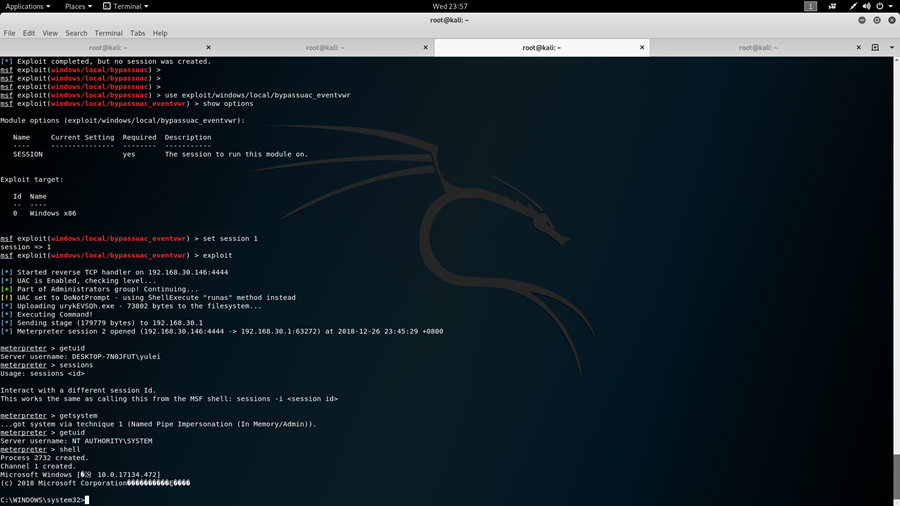900x506 pixels.
Task: Click 'Interact with a different session Id.' line
Action: 78,391
